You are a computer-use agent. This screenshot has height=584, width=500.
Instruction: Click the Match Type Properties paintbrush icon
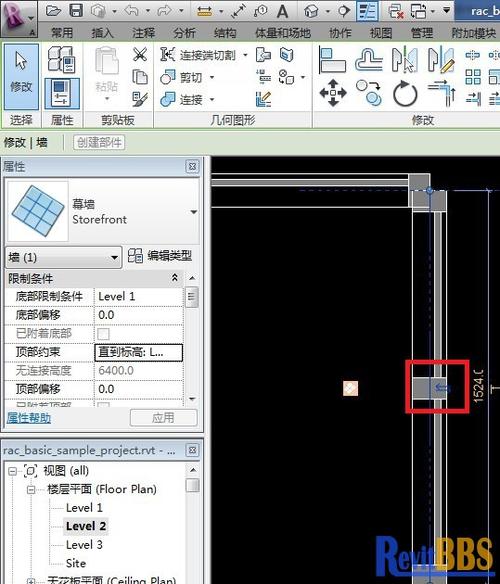click(140, 99)
